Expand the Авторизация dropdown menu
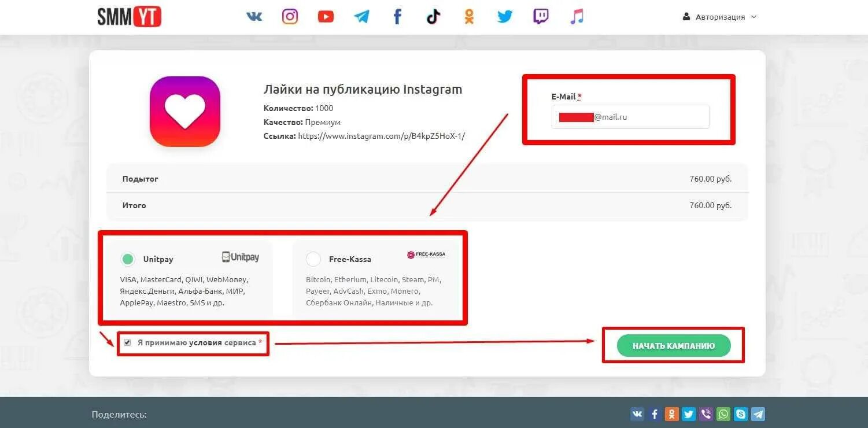 coord(720,17)
